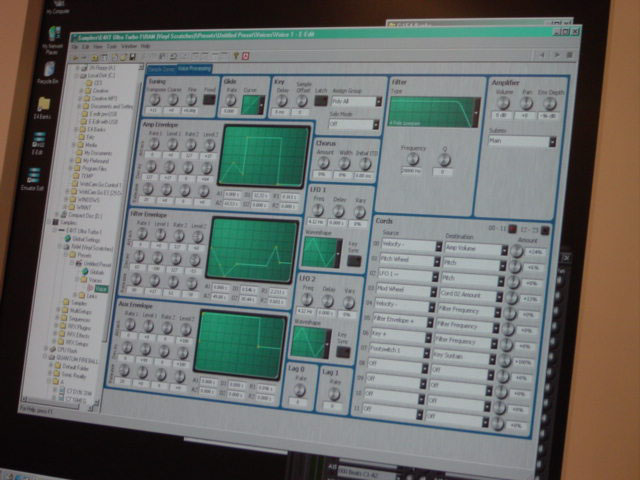Click the Glide Rate knob
Viewport: 640px width, 480px height.
coord(231,100)
